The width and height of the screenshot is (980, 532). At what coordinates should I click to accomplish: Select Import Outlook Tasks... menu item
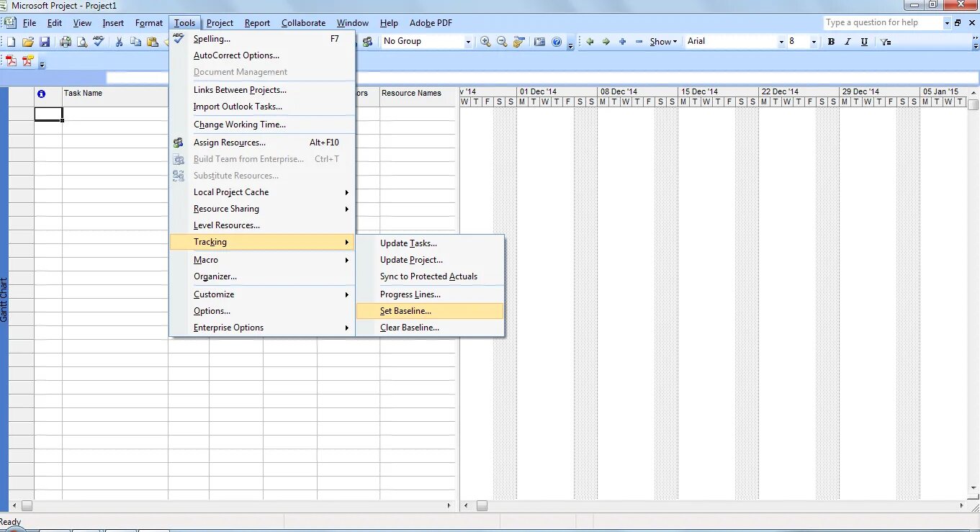(263, 107)
